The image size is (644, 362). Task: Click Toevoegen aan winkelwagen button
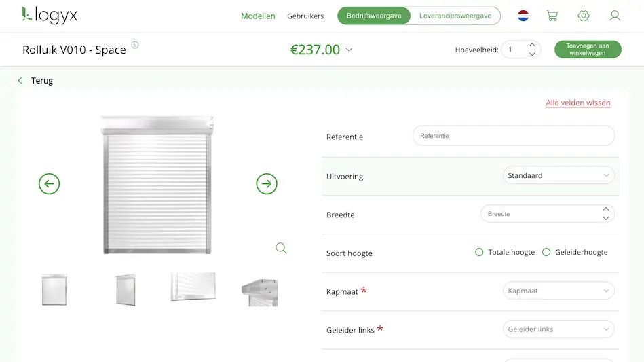588,50
